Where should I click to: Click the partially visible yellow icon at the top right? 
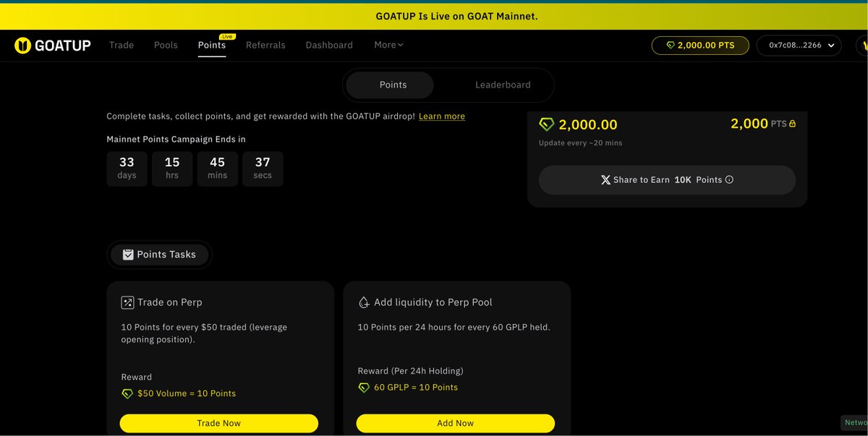(862, 46)
